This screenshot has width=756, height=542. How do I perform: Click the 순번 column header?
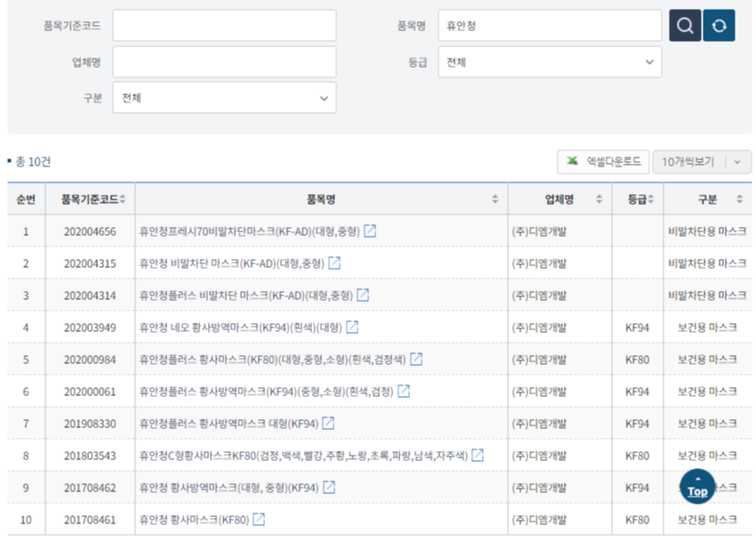coord(26,199)
